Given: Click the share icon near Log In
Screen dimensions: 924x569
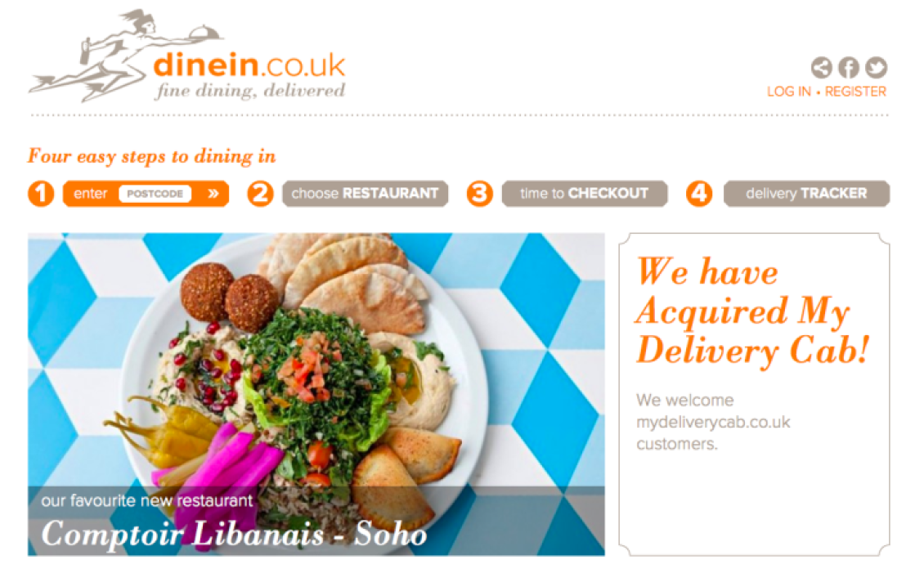Looking at the screenshot, I should tap(822, 68).
